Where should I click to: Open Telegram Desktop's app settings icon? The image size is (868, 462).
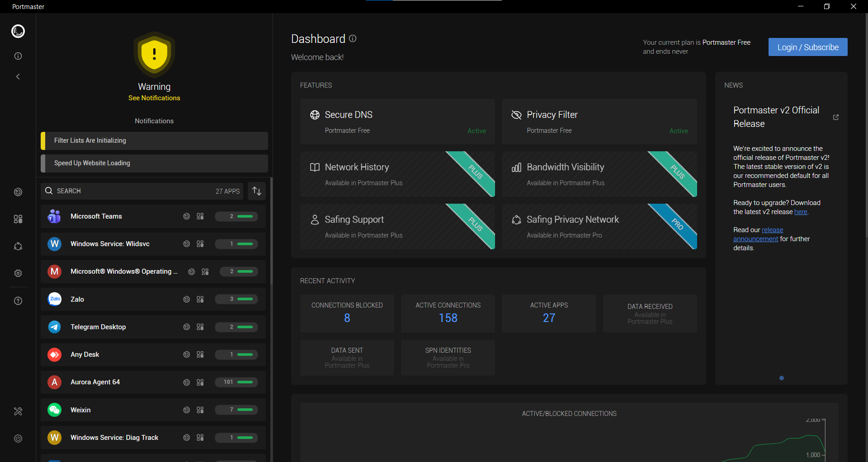click(x=200, y=327)
